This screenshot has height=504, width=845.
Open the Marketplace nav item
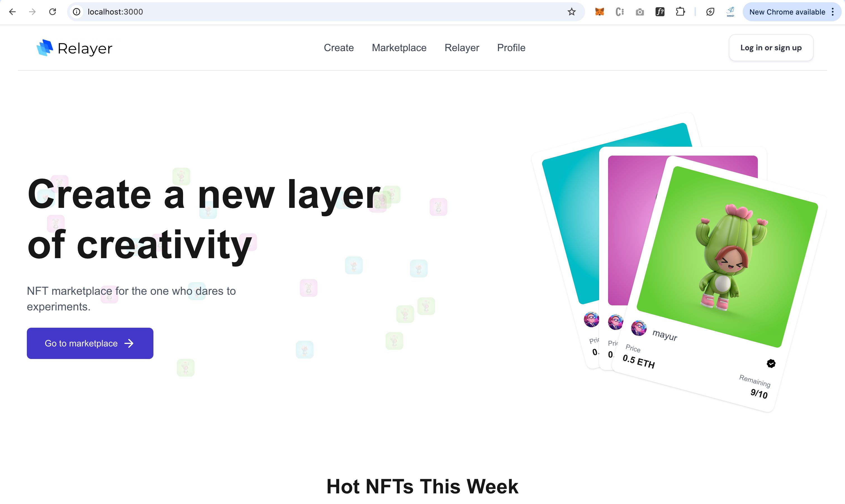click(399, 48)
